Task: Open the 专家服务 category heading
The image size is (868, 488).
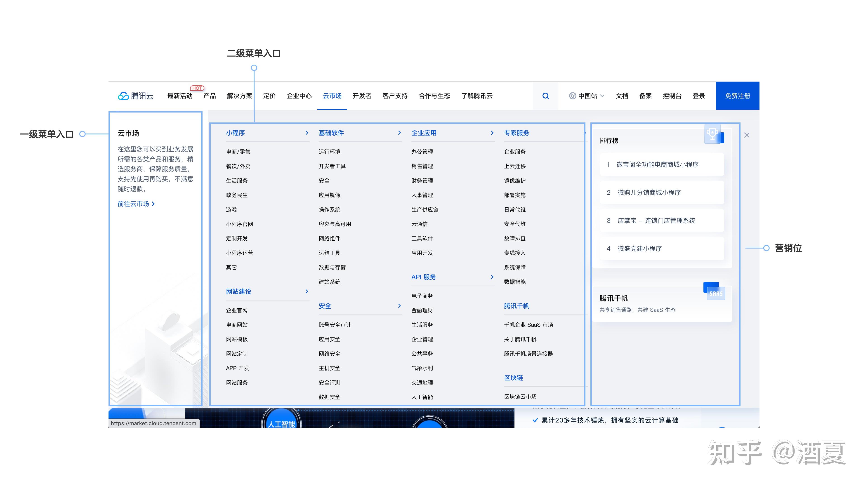Action: click(x=517, y=133)
